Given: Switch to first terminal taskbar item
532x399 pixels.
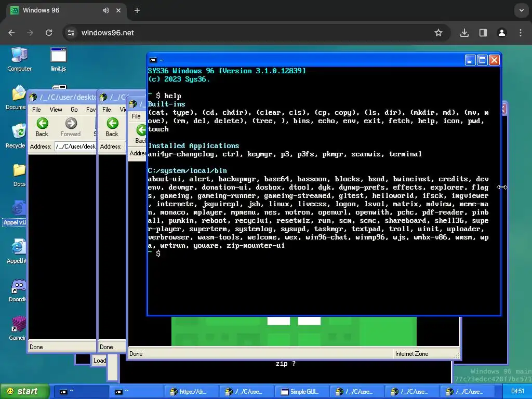Looking at the screenshot, I should click(81, 392).
